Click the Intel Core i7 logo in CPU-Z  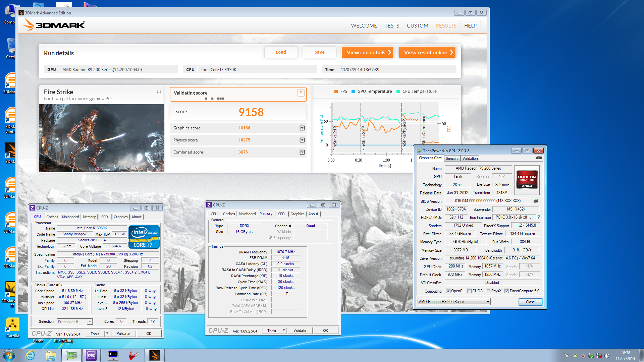coord(144,237)
